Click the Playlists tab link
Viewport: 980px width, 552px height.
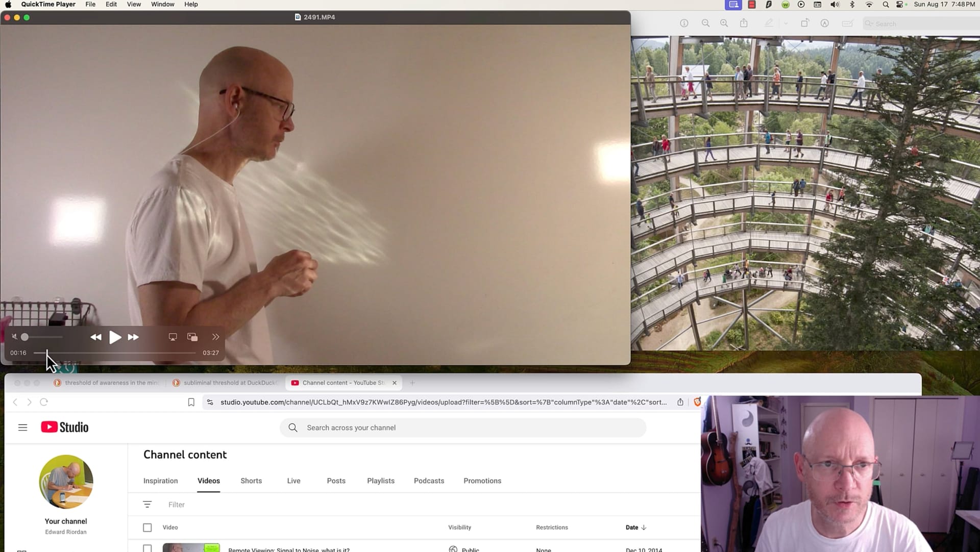tap(380, 481)
